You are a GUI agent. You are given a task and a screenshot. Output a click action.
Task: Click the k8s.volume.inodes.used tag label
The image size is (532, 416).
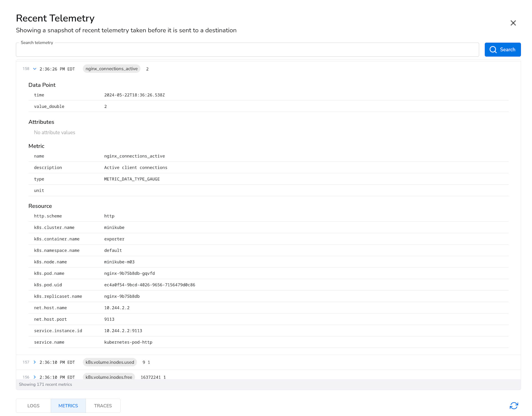pyautogui.click(x=110, y=363)
